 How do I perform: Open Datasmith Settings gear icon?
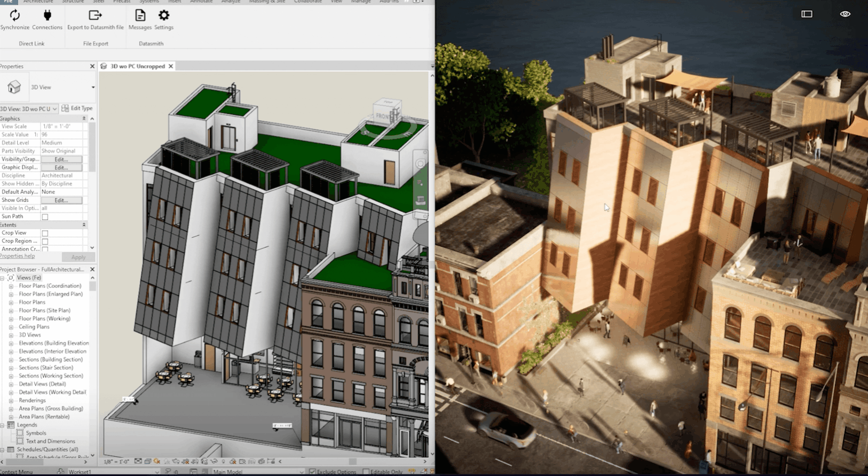coord(164,16)
